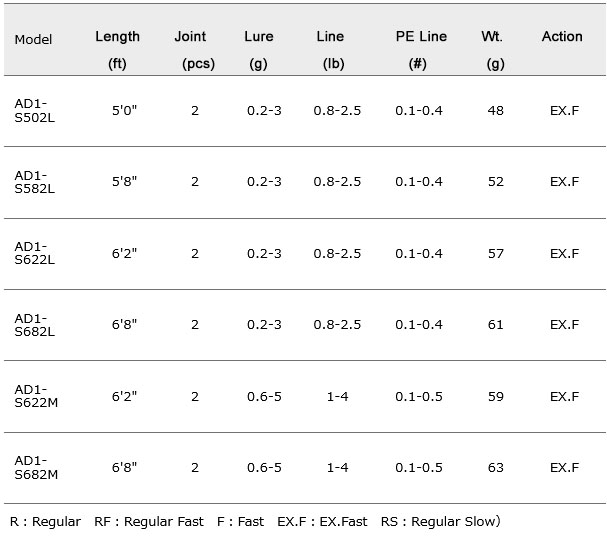Select model AD1-S682M cell
The width and height of the screenshot is (607, 538).
pyautogui.click(x=36, y=468)
